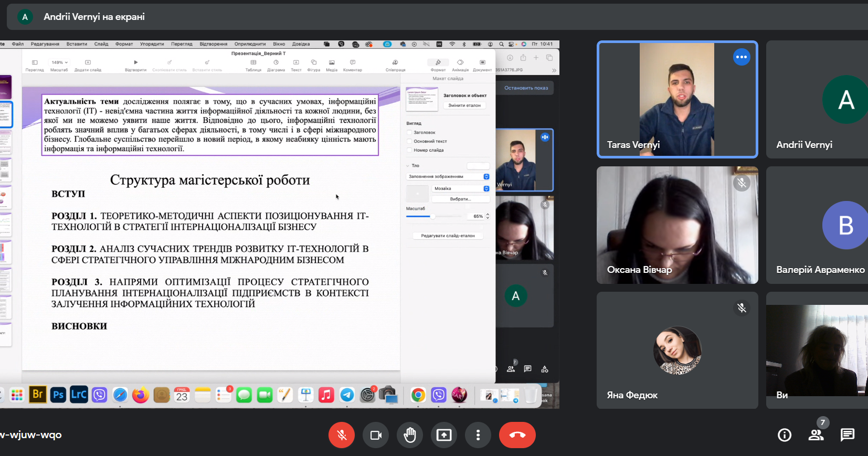Unmute the microphone in the call bar
Image resolution: width=868 pixels, height=456 pixels.
point(342,435)
